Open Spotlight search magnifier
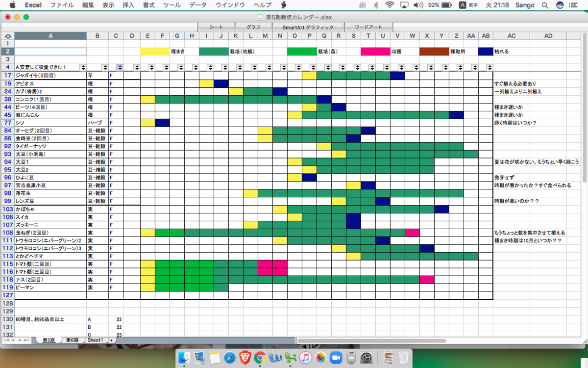588x368 pixels. click(545, 5)
